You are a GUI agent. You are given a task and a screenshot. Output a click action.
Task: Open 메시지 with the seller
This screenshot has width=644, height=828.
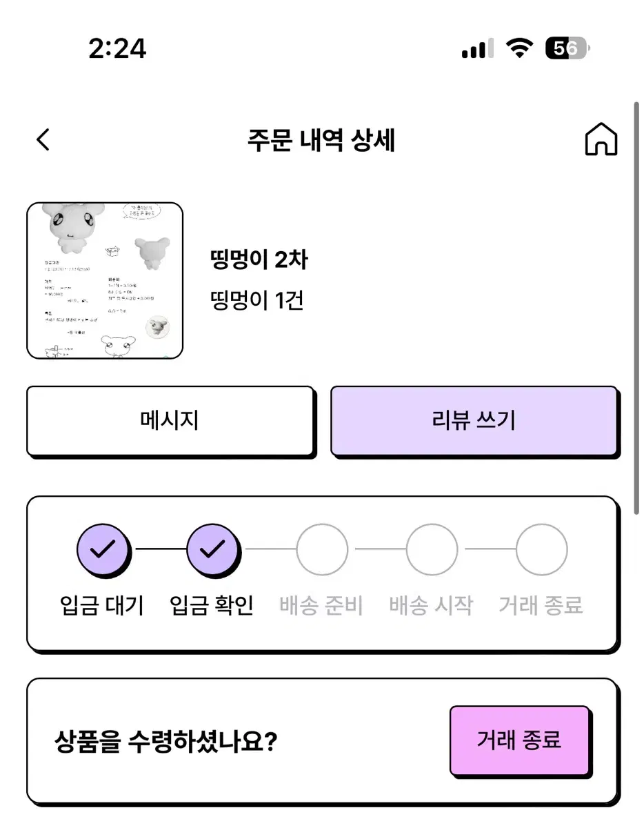pos(170,421)
